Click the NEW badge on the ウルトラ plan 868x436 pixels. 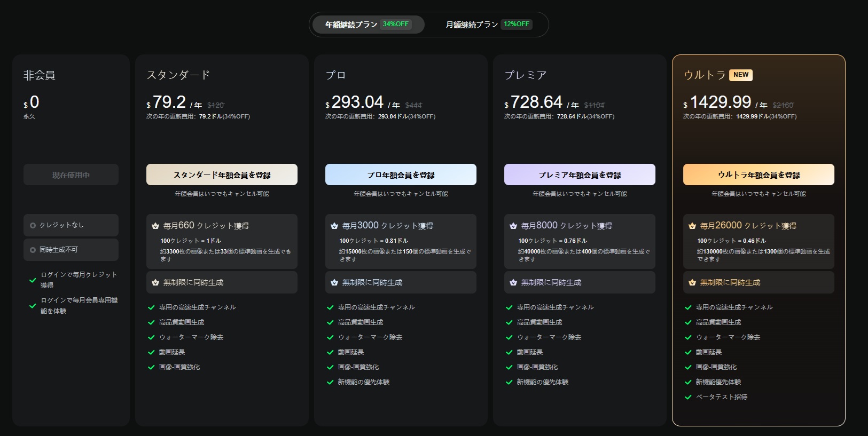click(x=741, y=75)
